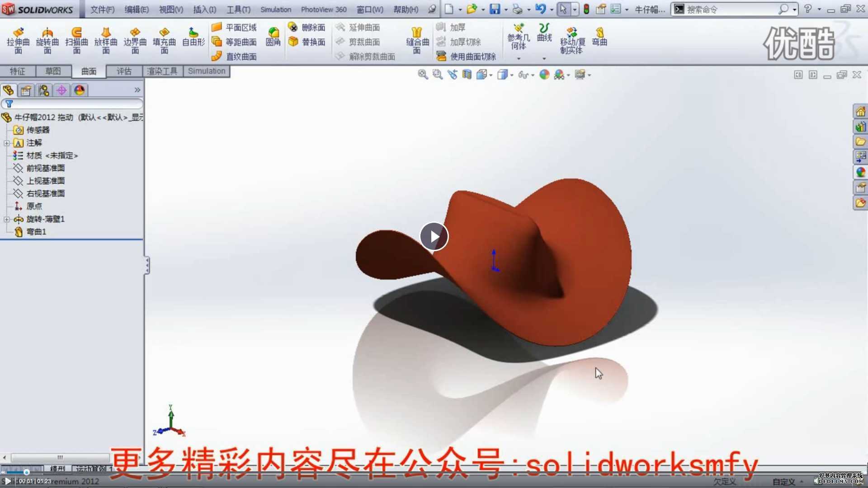868x488 pixels.
Task: Open the Undo history dropdown arrow
Action: click(552, 9)
